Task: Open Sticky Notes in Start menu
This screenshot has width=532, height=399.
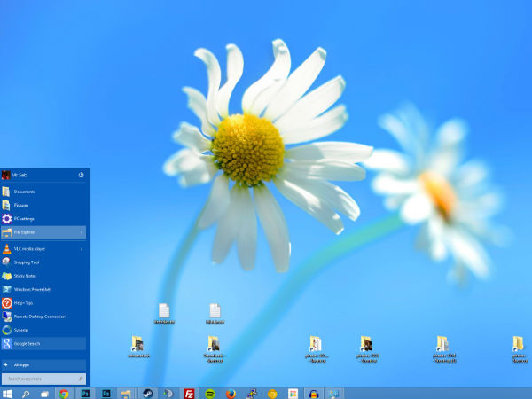Action: pos(25,276)
